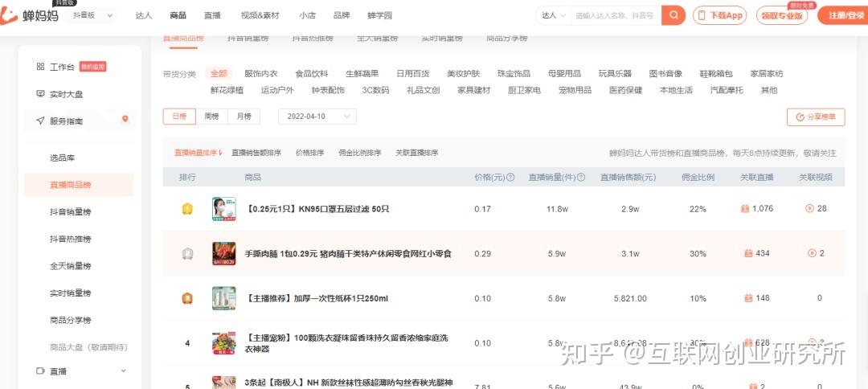868x389 pixels.
Task: Click 领取专业版 button
Action: (x=782, y=15)
